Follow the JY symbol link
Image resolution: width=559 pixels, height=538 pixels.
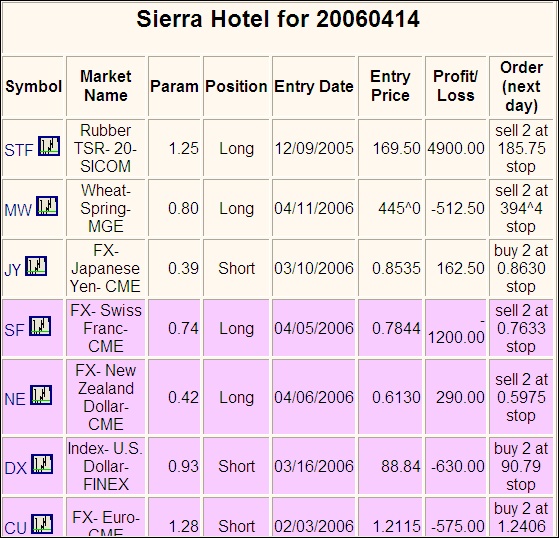tap(13, 270)
